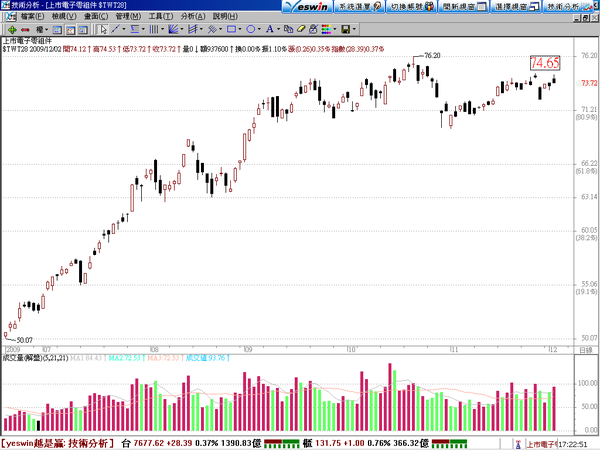This screenshot has width=600, height=450.
Task: Select the eraser tool
Action: [x=301, y=29]
